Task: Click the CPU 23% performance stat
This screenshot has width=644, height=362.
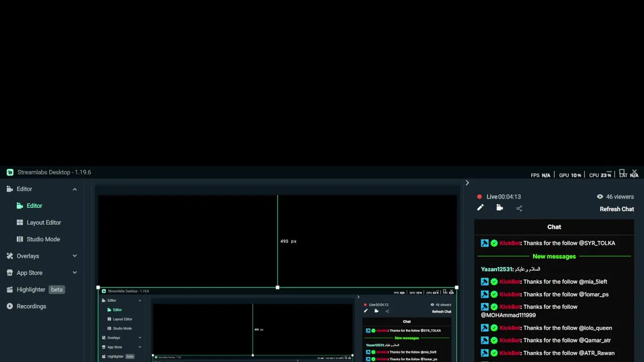Action: click(600, 175)
